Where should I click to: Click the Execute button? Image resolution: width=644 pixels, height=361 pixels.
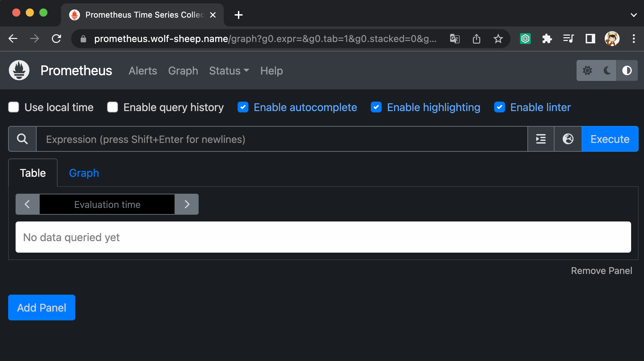tap(610, 139)
